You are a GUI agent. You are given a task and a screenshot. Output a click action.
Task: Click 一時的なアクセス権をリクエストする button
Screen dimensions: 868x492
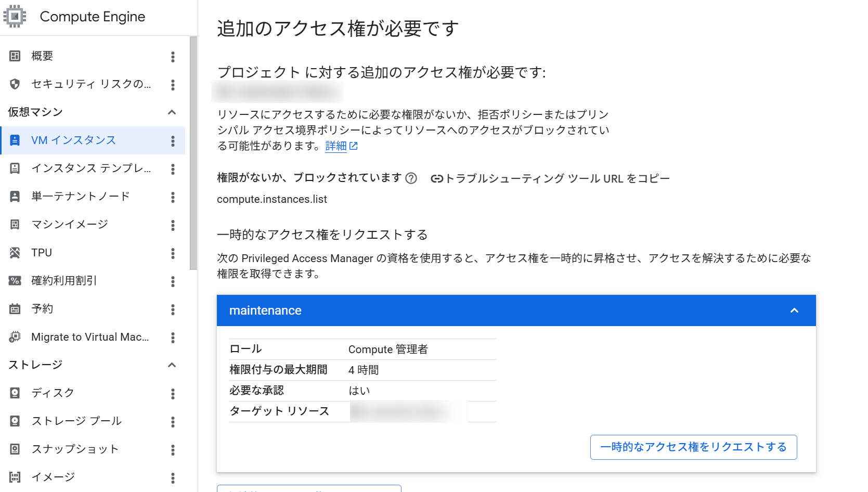(x=693, y=447)
